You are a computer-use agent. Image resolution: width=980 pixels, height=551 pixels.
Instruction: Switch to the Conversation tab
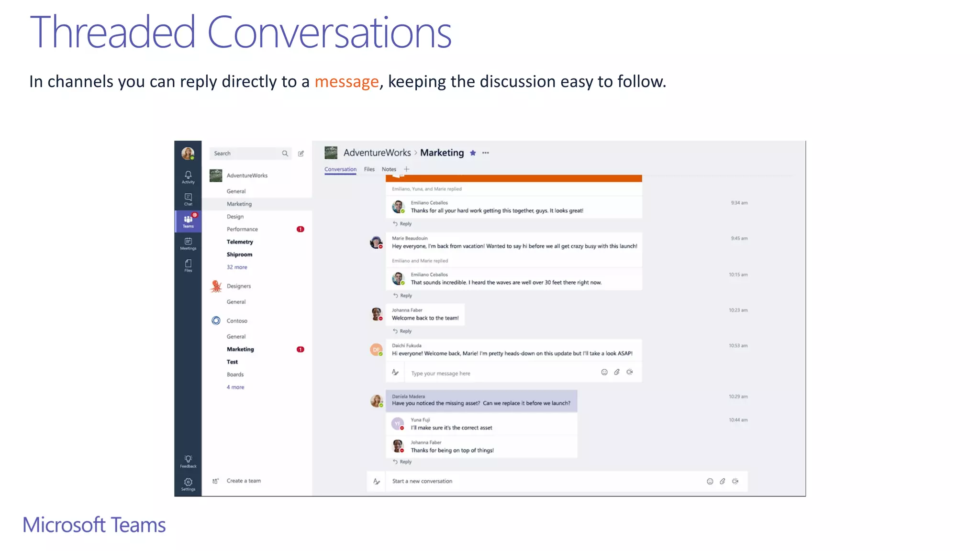click(x=340, y=169)
